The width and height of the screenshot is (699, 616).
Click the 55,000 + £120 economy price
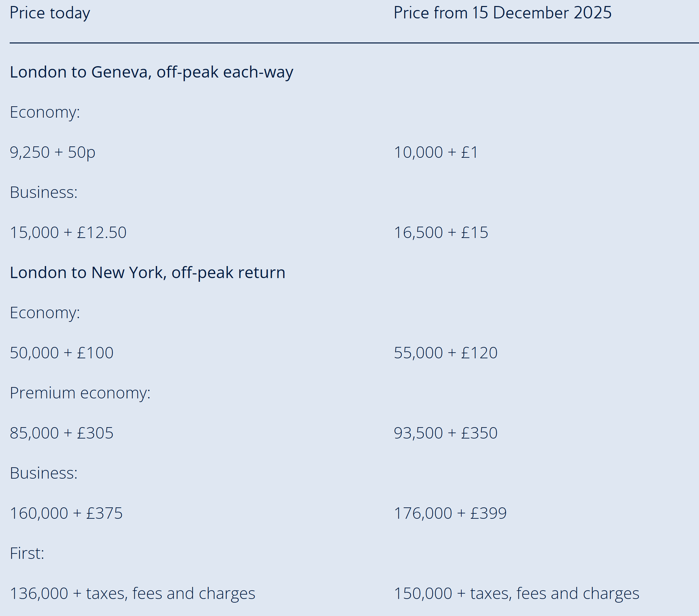point(446,353)
